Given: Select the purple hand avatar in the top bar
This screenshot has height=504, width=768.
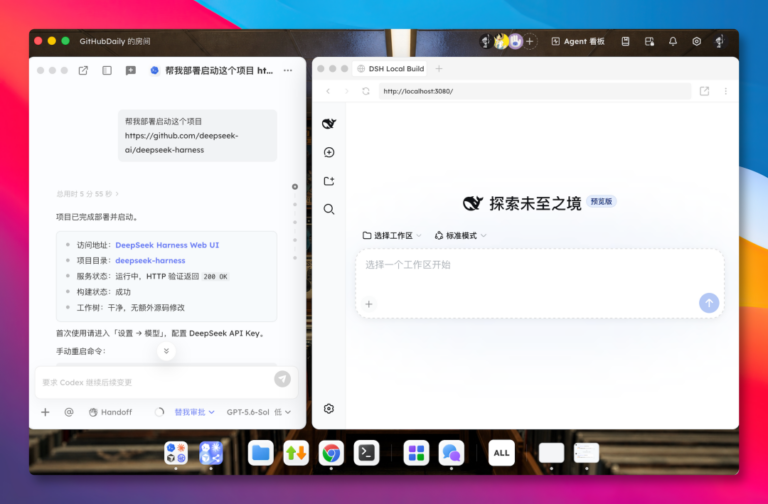Looking at the screenshot, I should (x=515, y=42).
